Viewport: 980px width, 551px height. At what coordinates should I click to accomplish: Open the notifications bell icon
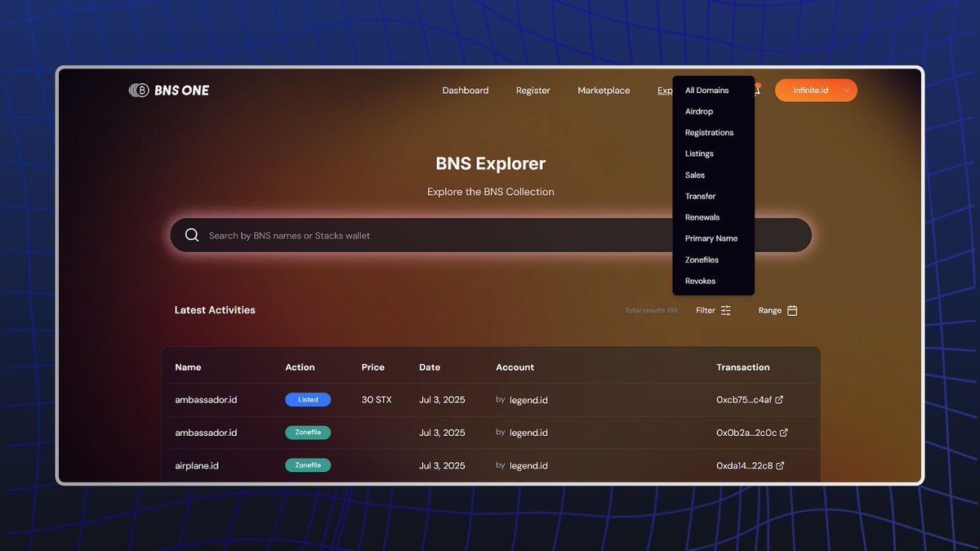coord(757,90)
